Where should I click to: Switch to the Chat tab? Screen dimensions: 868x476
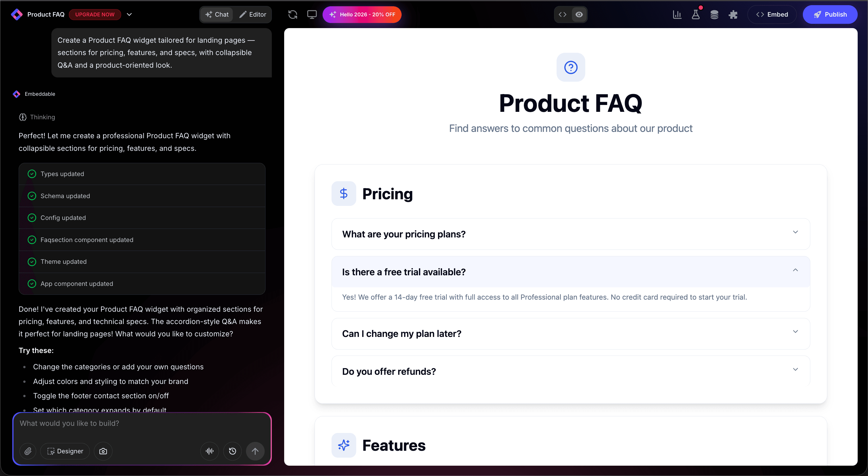click(217, 14)
